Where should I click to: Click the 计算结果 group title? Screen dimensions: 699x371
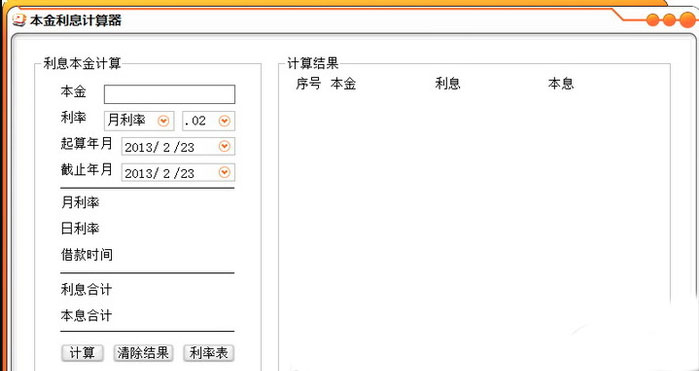coord(313,63)
